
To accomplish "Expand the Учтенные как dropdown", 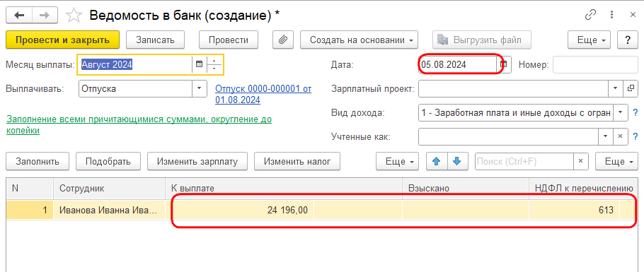I will (605, 136).
